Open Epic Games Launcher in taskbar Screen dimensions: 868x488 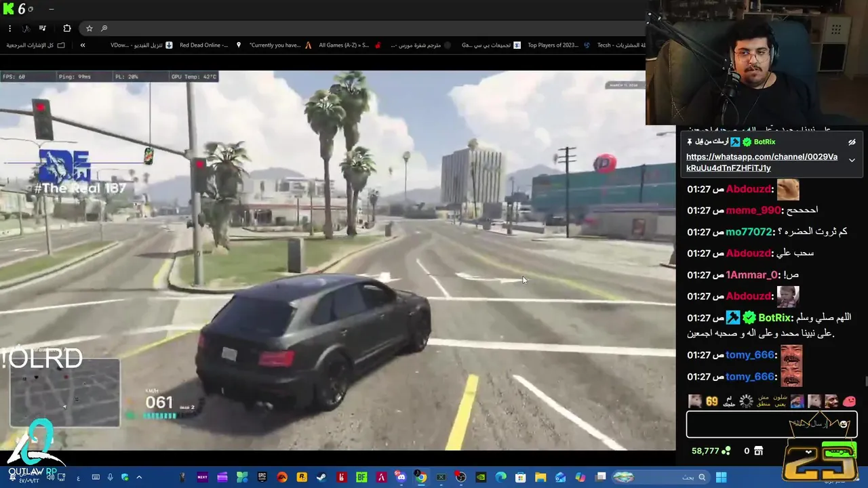(x=262, y=477)
